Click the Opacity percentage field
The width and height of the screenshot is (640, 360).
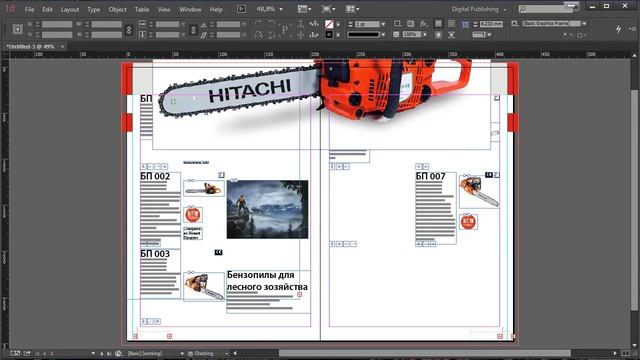click(x=411, y=35)
